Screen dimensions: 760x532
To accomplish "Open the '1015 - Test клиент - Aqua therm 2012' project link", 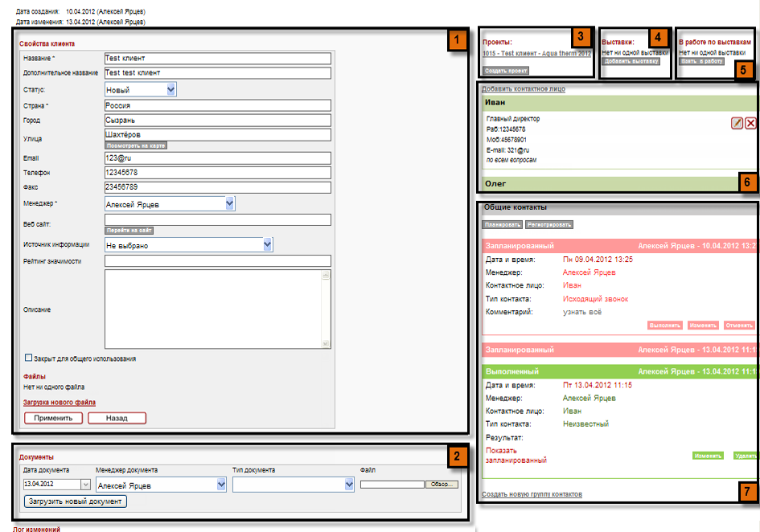I will tap(536, 54).
